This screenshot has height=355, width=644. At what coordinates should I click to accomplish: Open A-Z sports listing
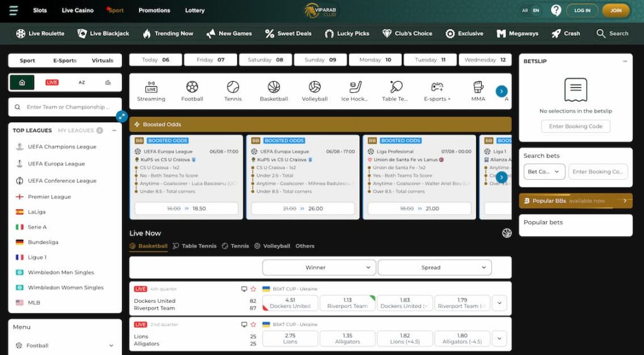(x=82, y=82)
